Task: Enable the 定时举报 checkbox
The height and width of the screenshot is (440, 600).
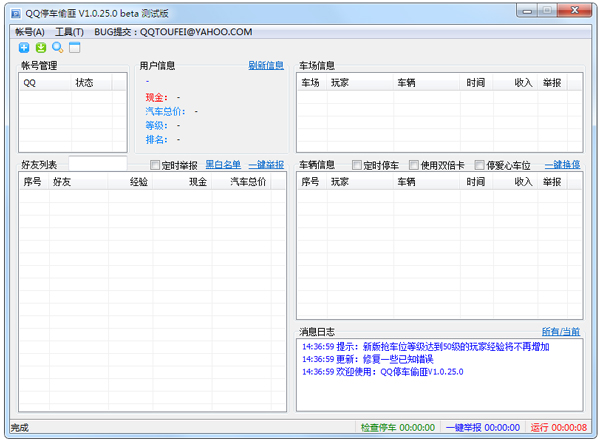Action: pos(156,165)
